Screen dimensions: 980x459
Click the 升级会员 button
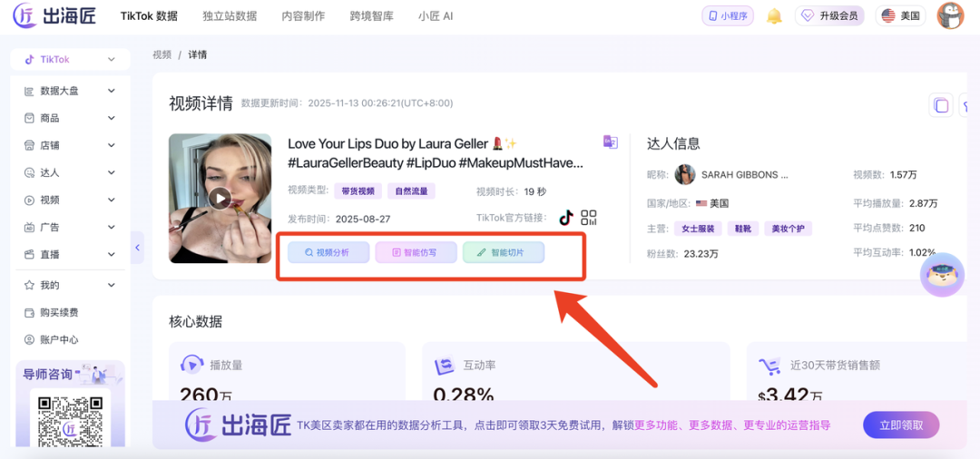pyautogui.click(x=829, y=16)
